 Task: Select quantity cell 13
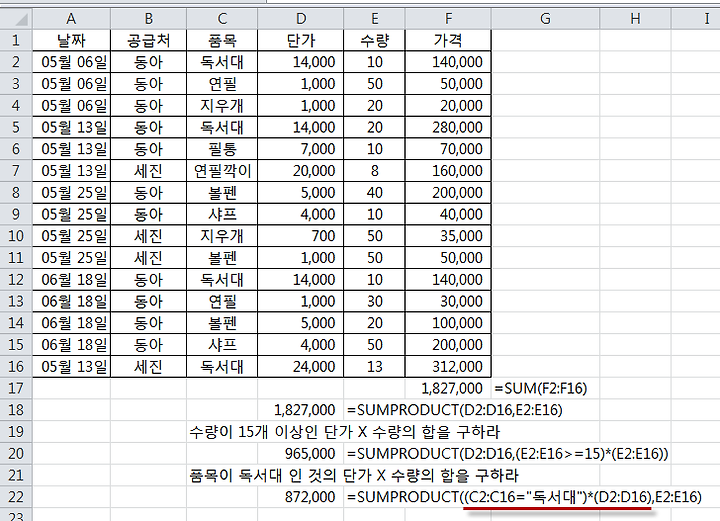point(374,367)
